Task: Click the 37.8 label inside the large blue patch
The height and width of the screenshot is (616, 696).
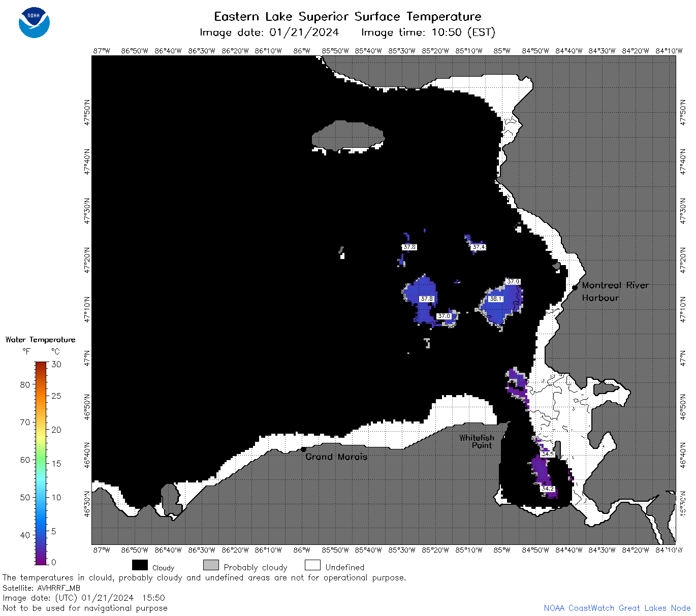Action: 426,299
